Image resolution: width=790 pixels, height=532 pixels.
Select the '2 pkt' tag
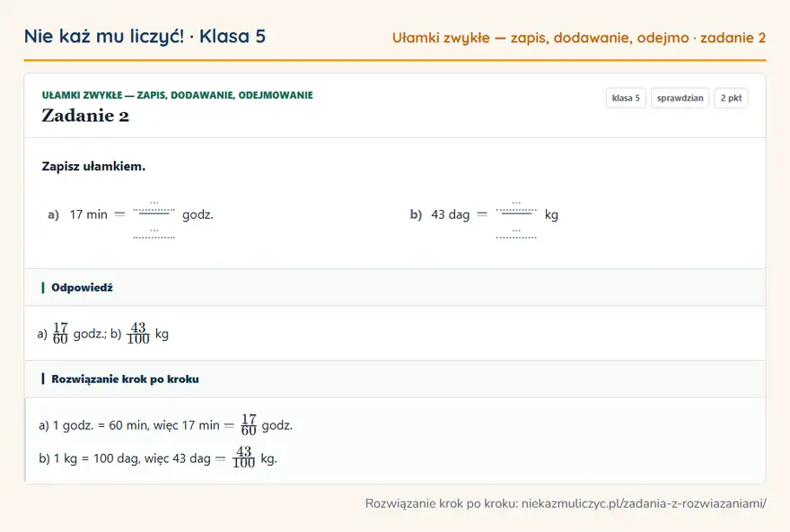pyautogui.click(x=731, y=98)
